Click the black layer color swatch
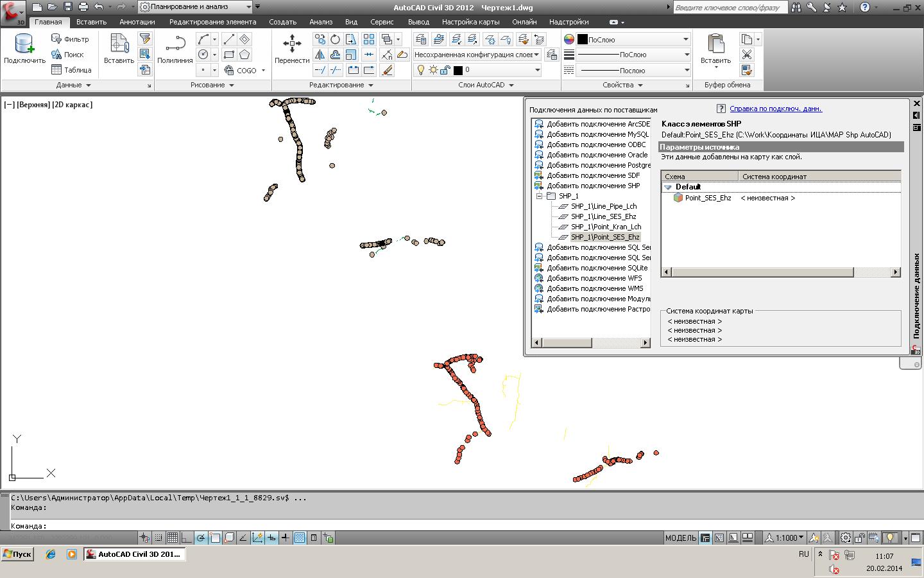 (458, 70)
